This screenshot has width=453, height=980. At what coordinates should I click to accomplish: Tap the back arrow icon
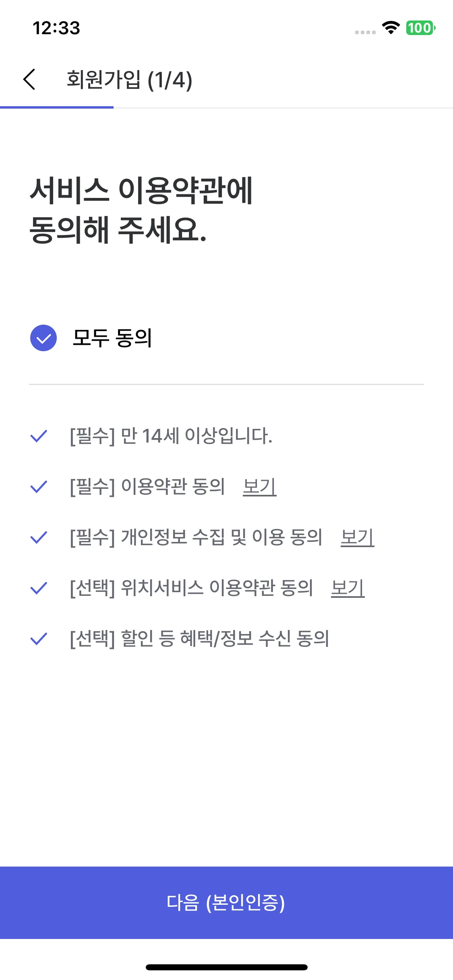[29, 79]
